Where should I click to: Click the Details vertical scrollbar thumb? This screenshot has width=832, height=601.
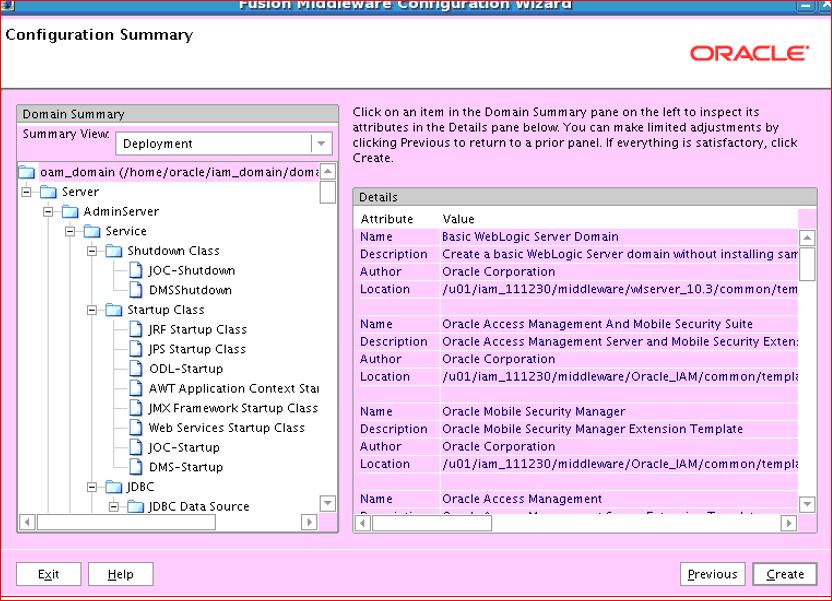click(807, 263)
